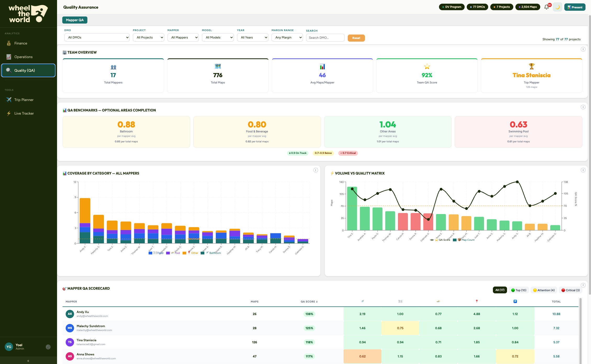Image resolution: width=591 pixels, height=364 pixels.
Task: Filter scorecard to Top (10) mappers
Action: [x=519, y=290]
